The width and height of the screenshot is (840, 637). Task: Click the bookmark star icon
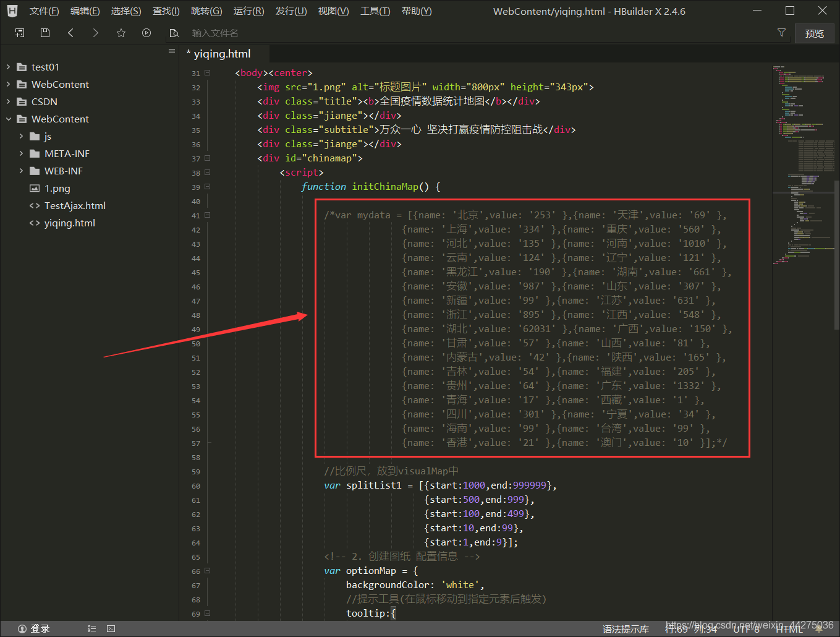(x=121, y=33)
